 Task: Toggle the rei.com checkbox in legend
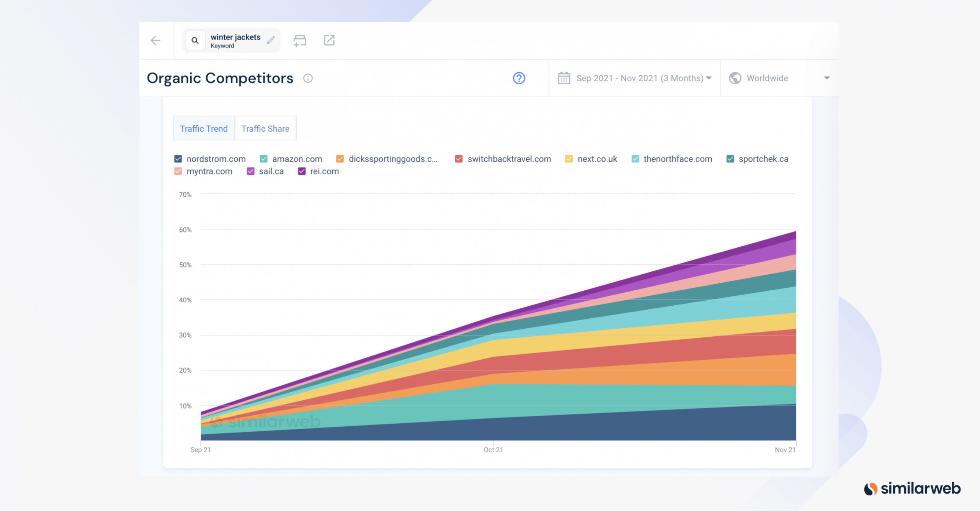[303, 170]
